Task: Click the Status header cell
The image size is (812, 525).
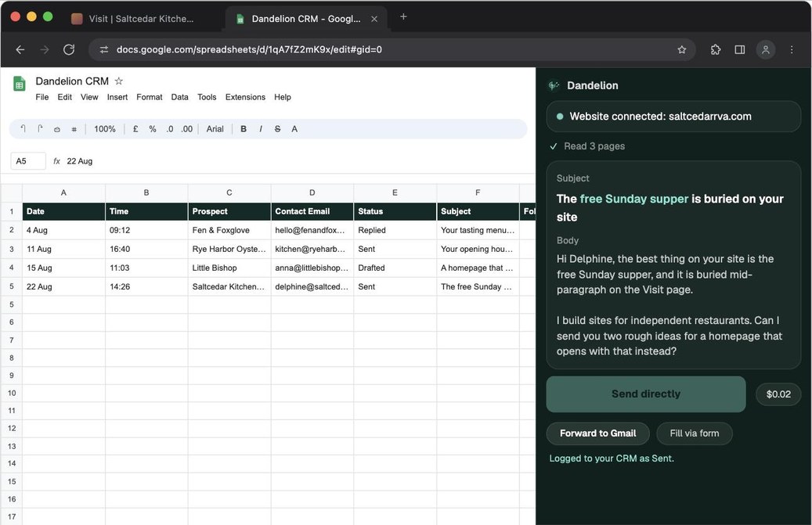Action: coord(395,211)
